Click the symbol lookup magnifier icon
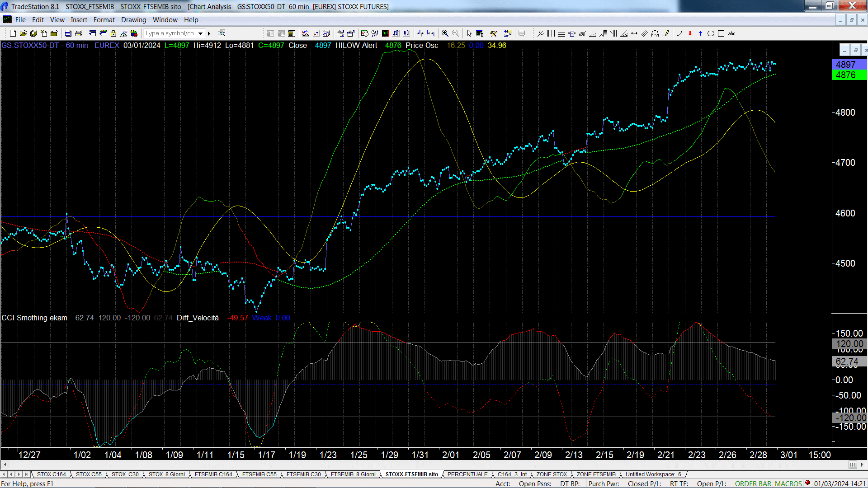This screenshot has width=868, height=488. tap(222, 33)
